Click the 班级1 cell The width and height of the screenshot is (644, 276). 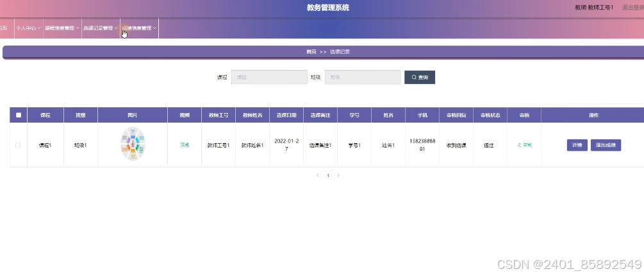pyautogui.click(x=81, y=145)
